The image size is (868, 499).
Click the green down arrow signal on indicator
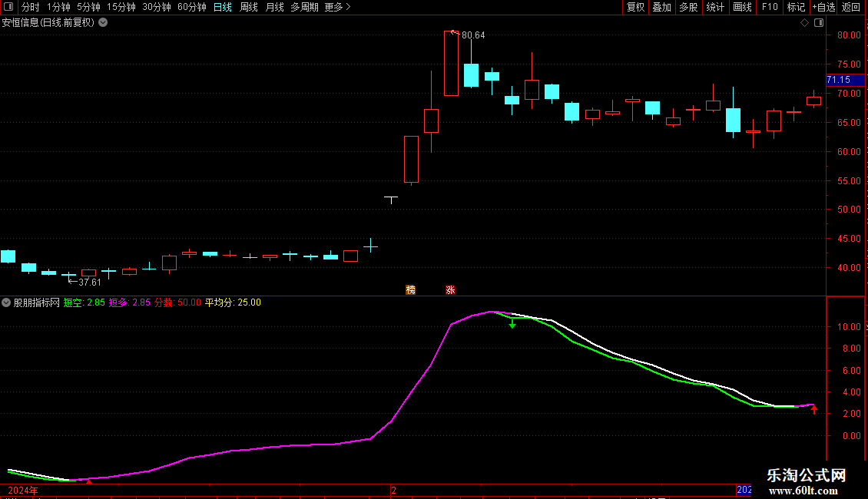(512, 324)
